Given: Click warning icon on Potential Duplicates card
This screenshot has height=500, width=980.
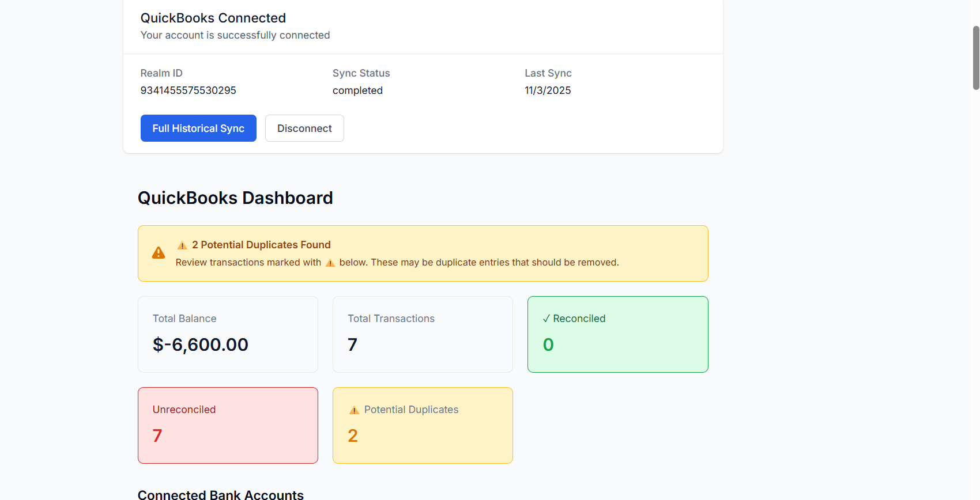Looking at the screenshot, I should pos(354,410).
